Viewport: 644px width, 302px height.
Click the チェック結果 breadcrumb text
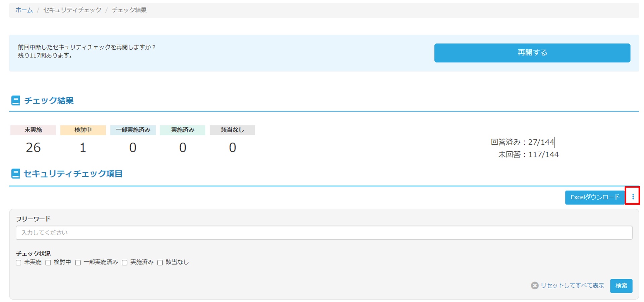point(129,10)
